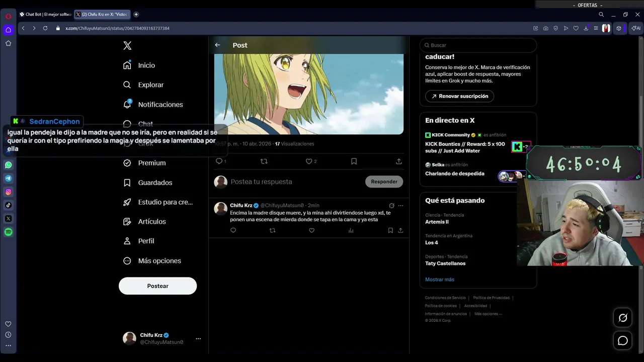Click reply icon under main post

[219, 161]
